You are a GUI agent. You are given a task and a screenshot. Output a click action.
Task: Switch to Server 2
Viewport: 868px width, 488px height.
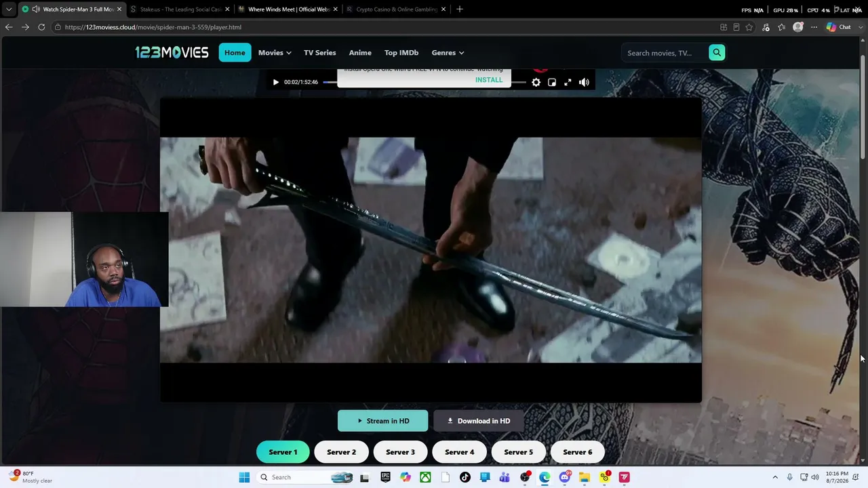[341, 452]
